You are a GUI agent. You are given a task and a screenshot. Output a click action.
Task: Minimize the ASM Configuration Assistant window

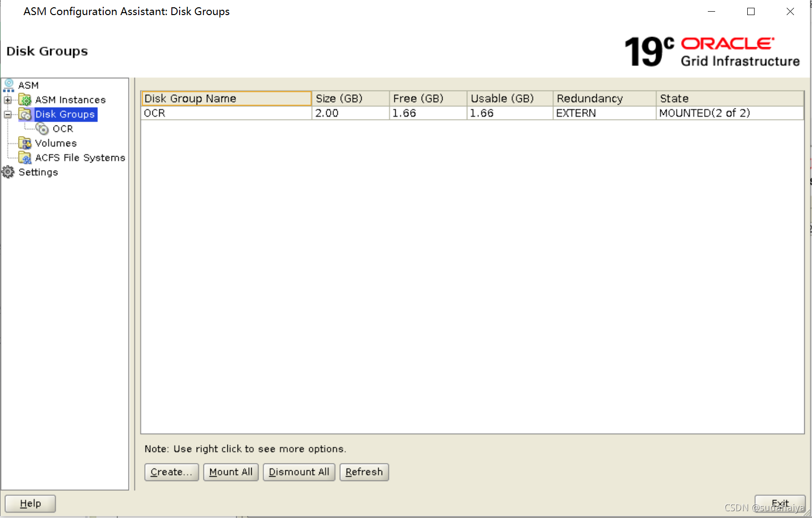coord(711,11)
